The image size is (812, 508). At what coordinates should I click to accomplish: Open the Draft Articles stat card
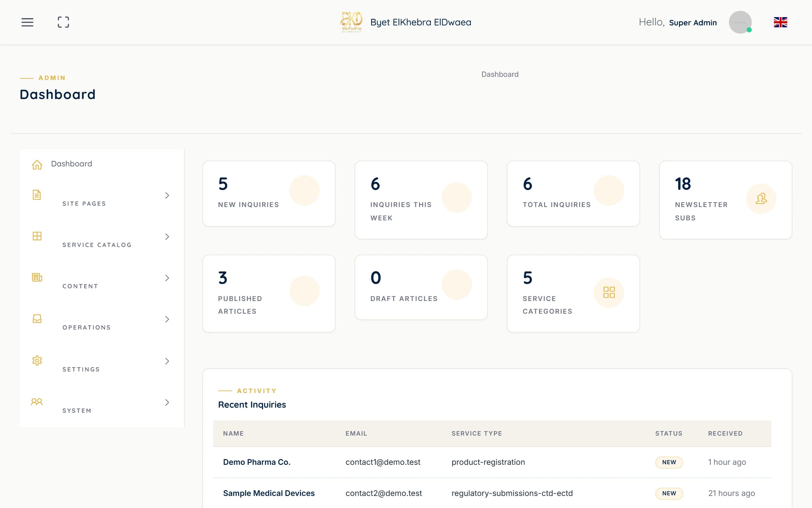coord(421,288)
